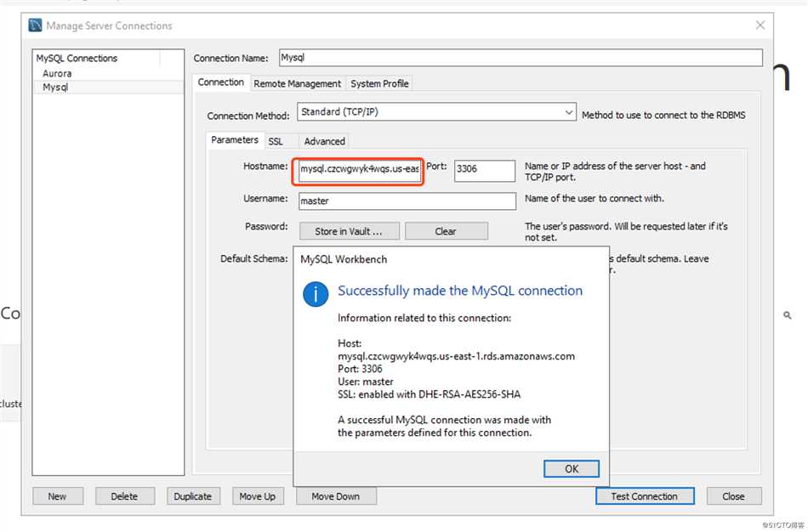Click the Duplicate connection button
Image resolution: width=808 pixels, height=532 pixels.
tap(193, 496)
